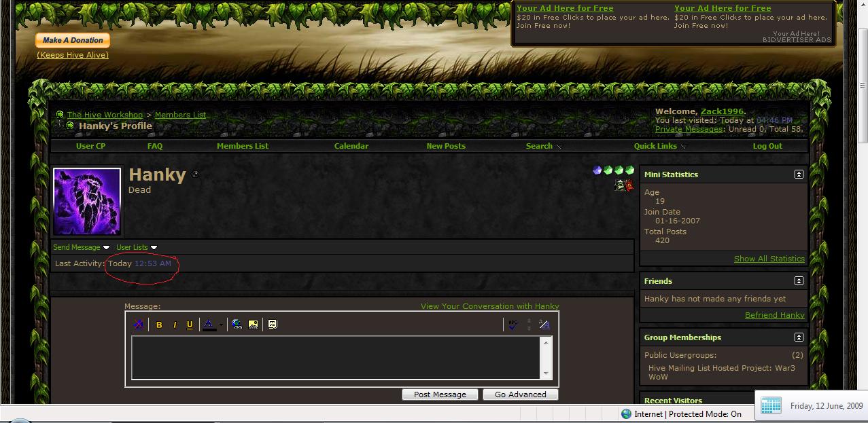
Task: Click the Remove Text Formatting icon
Action: pos(139,325)
